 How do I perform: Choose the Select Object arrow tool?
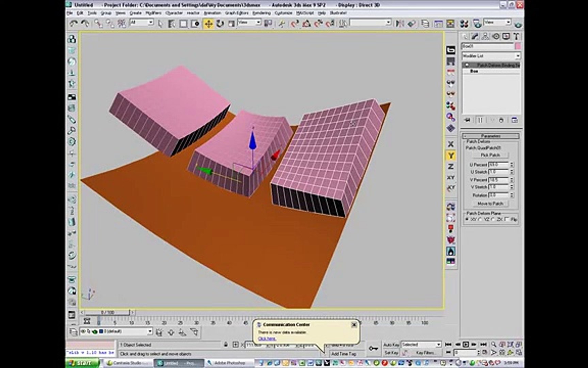pyautogui.click(x=161, y=24)
